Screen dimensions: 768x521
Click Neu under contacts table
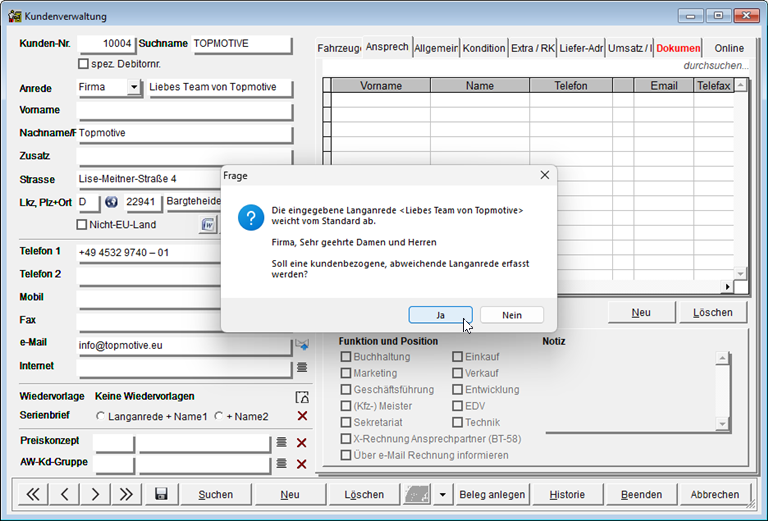pos(641,312)
